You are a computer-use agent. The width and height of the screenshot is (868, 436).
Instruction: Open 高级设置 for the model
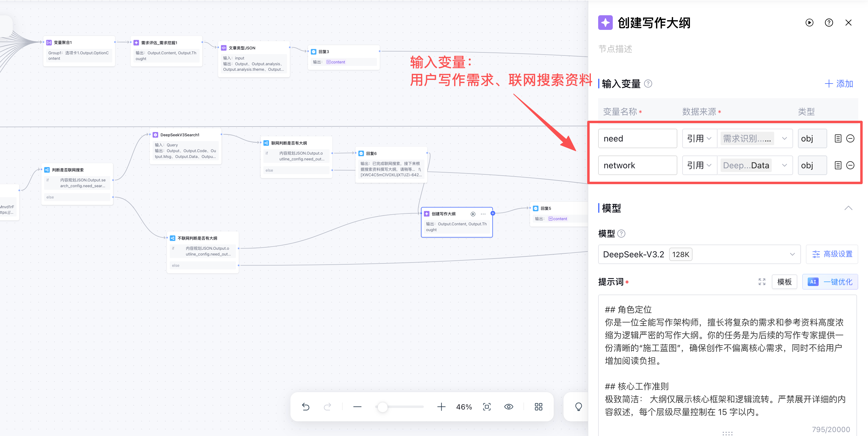click(x=832, y=254)
